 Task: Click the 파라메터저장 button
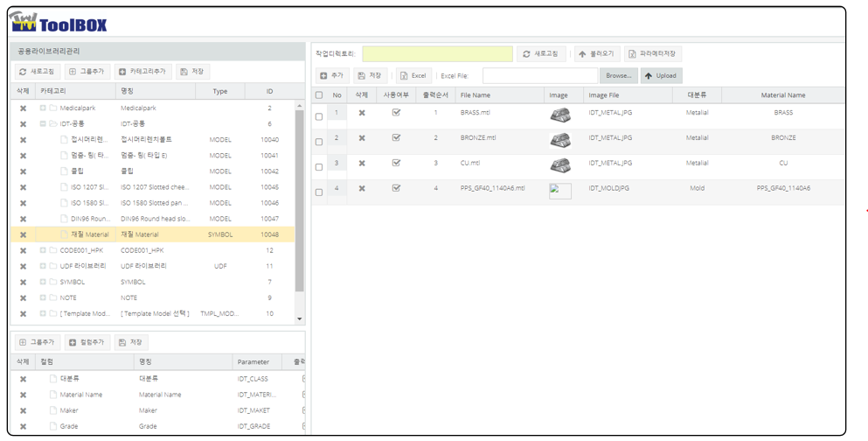pos(653,53)
